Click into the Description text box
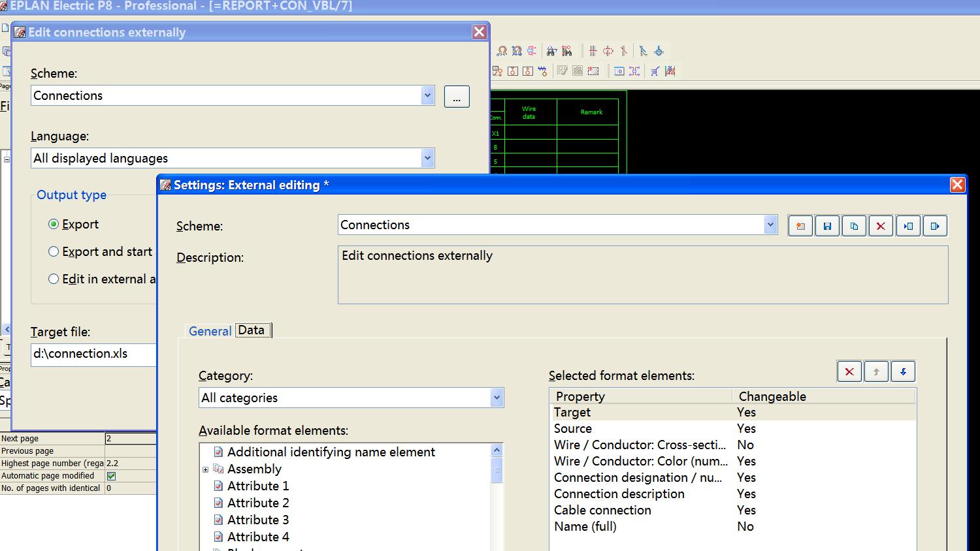 tap(643, 275)
